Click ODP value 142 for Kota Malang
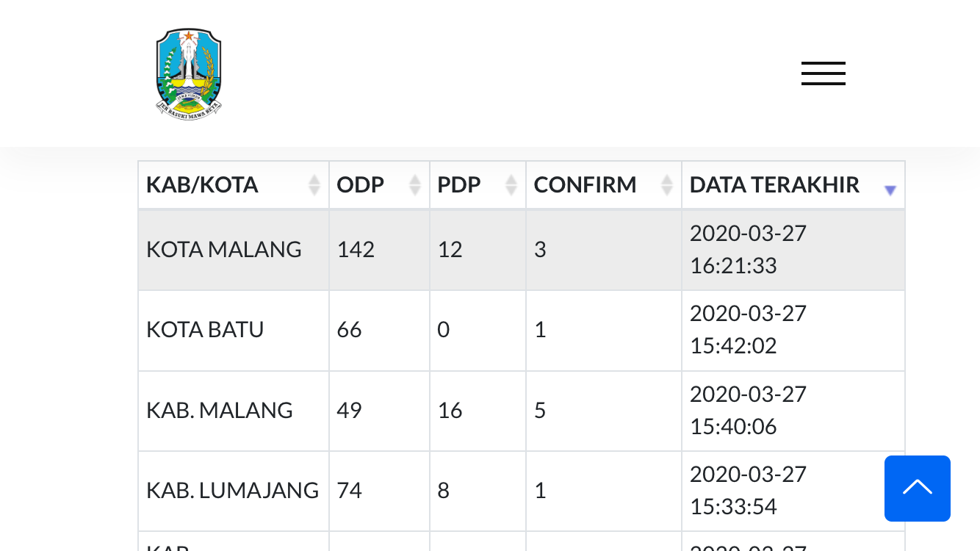 [356, 250]
